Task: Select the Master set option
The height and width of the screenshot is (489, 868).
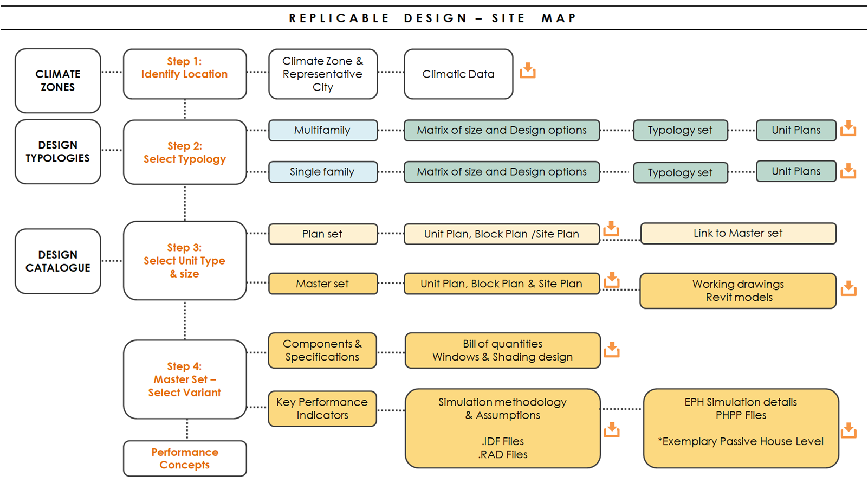Action: pyautogui.click(x=323, y=284)
